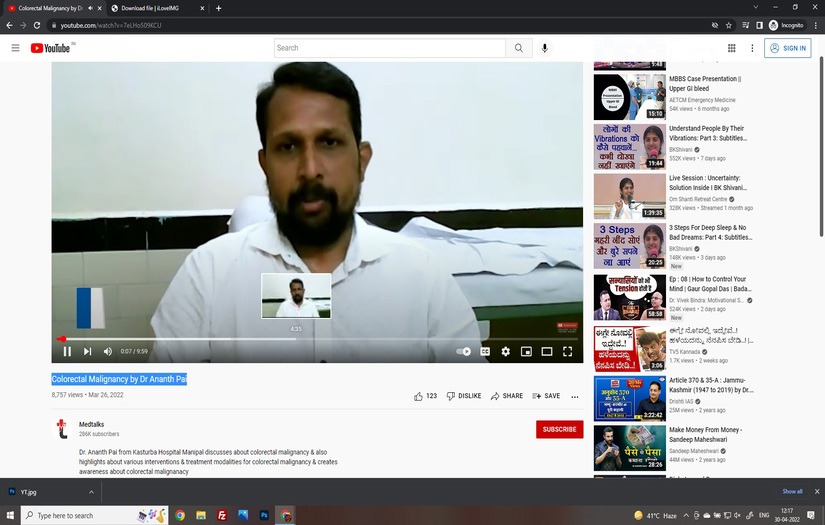
Task: Open YouTube settings three-dot menu
Action: pos(752,48)
